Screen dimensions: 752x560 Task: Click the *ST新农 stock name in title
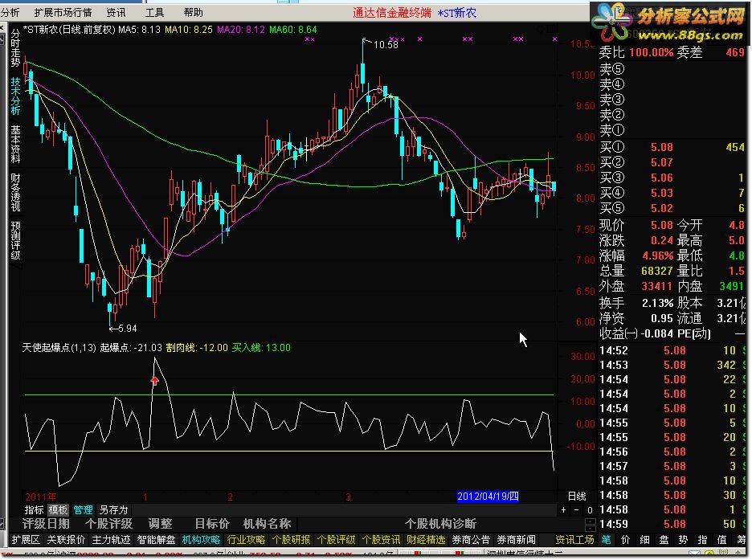click(x=457, y=13)
